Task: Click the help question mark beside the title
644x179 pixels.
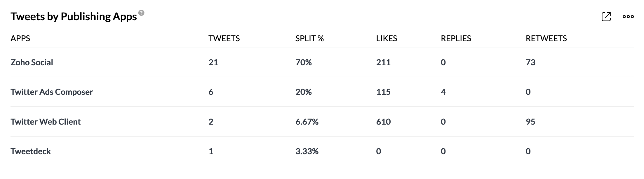Action: [x=141, y=13]
